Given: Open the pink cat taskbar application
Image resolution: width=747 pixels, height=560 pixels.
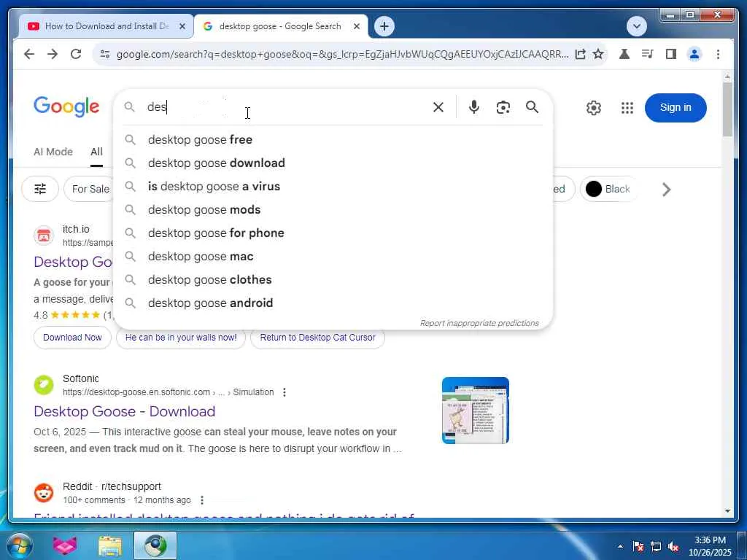Looking at the screenshot, I should [65, 545].
